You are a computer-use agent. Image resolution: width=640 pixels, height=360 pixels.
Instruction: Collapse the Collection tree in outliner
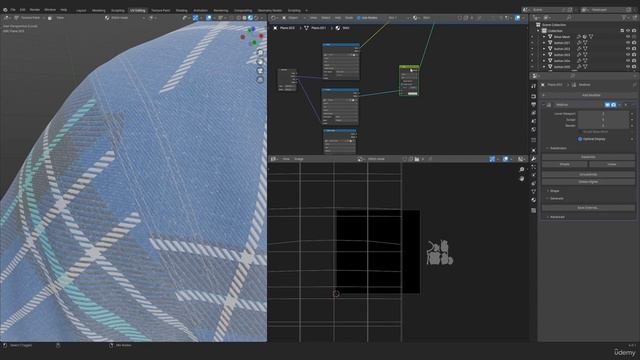[x=538, y=31]
